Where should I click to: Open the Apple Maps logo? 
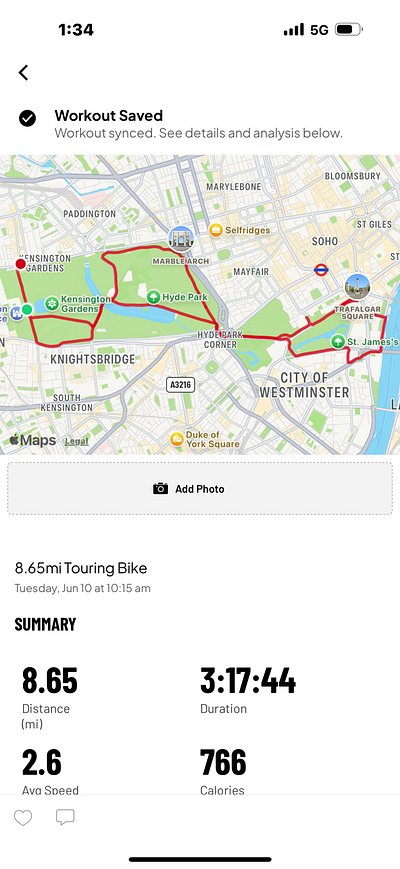tap(33, 441)
